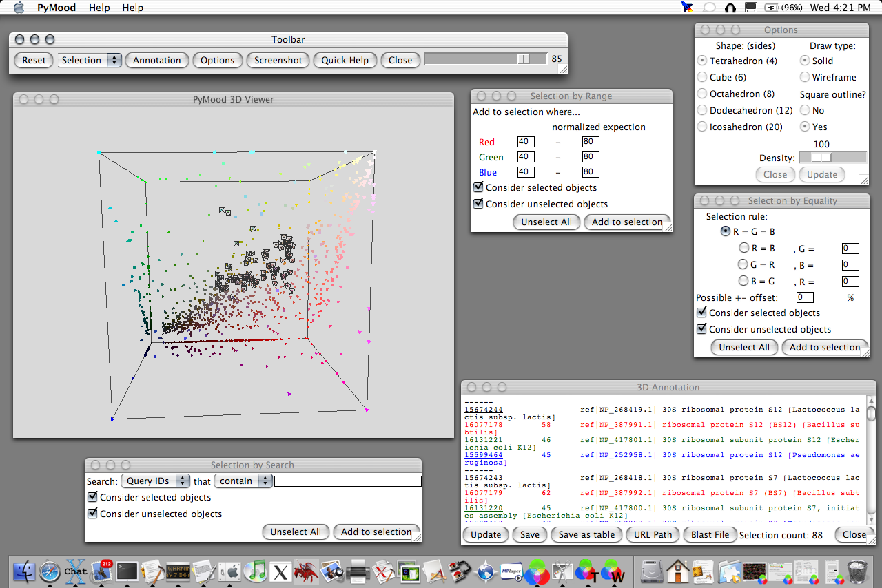The height and width of the screenshot is (588, 882).
Task: Open the printer icon in dock
Action: coord(358,571)
